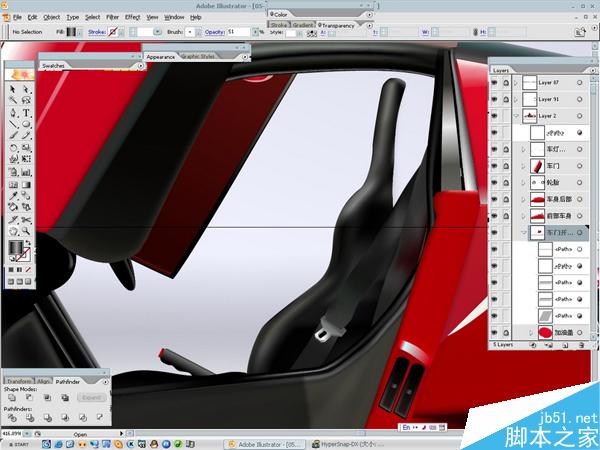
Task: Select the Pen tool
Action: click(13, 113)
